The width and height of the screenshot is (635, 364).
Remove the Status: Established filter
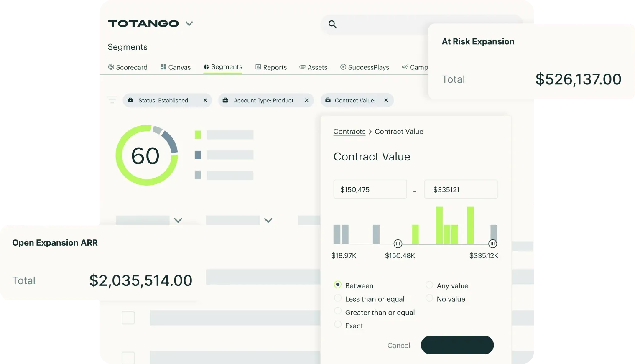[205, 100]
